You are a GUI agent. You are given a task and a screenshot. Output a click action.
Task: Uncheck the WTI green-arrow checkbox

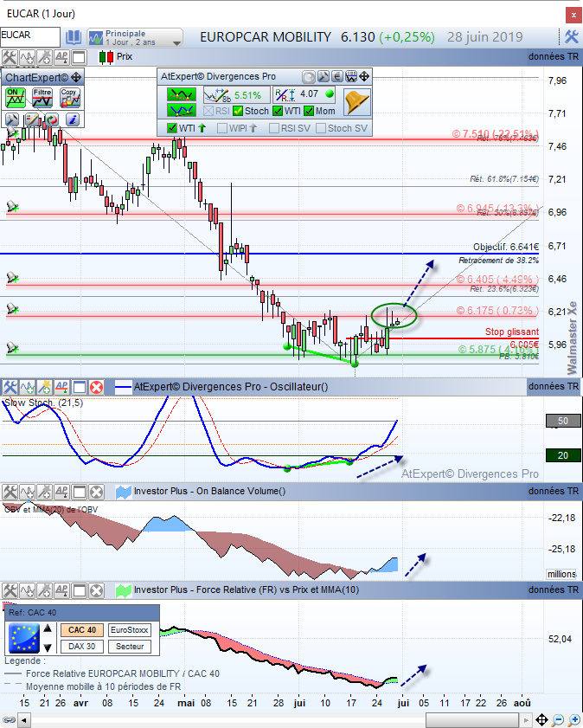pos(172,127)
